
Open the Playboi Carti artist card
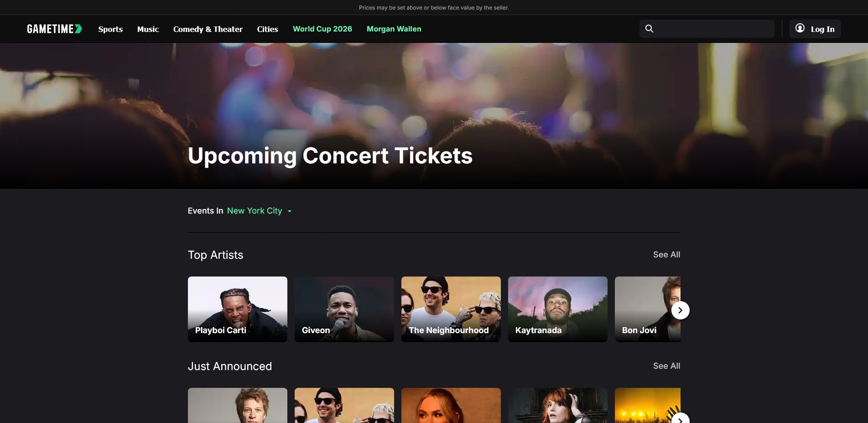[238, 309]
